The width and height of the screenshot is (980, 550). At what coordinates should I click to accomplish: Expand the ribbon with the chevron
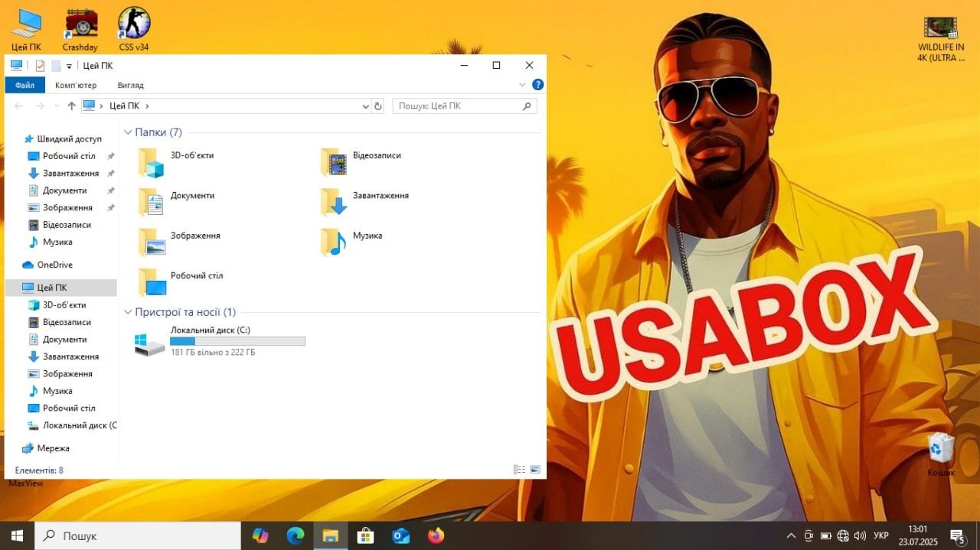tap(523, 85)
